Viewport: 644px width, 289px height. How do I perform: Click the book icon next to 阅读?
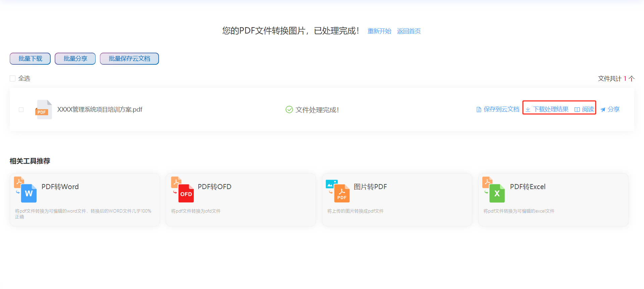(577, 110)
